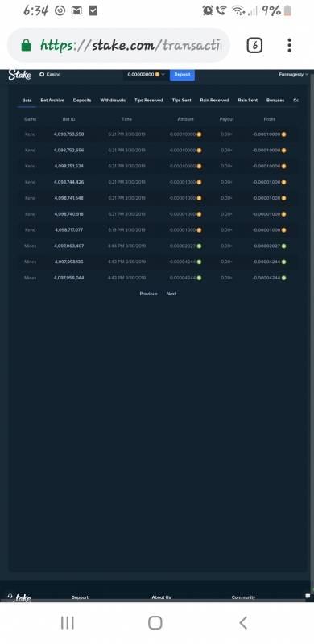This screenshot has width=314, height=644.
Task: Click the Support footer heading
Action: point(81,597)
